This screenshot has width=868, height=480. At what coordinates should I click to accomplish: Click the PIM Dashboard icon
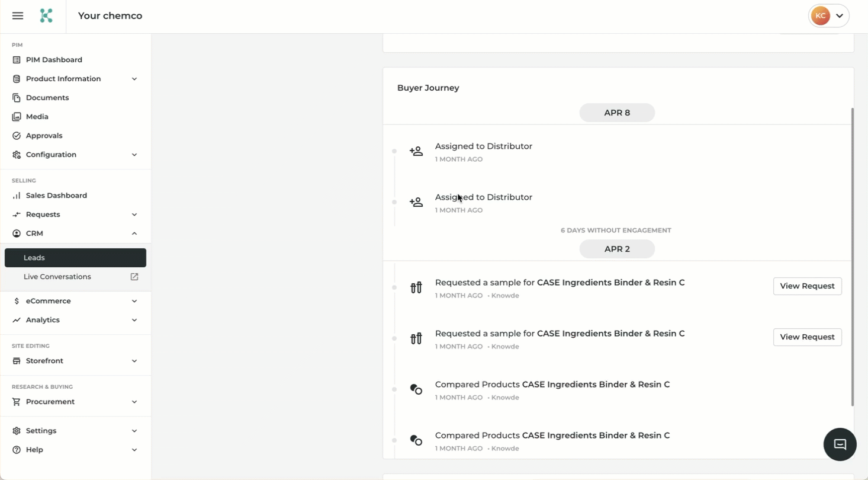click(x=17, y=60)
